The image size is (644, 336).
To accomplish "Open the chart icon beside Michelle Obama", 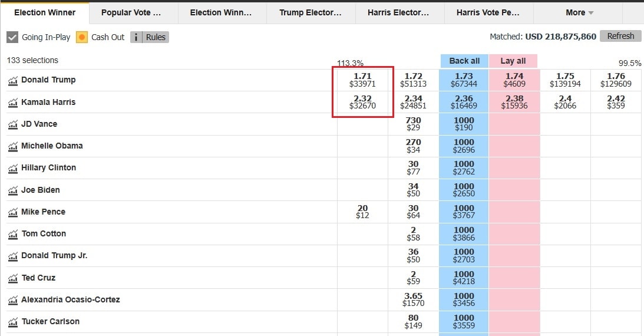I will pyautogui.click(x=13, y=147).
